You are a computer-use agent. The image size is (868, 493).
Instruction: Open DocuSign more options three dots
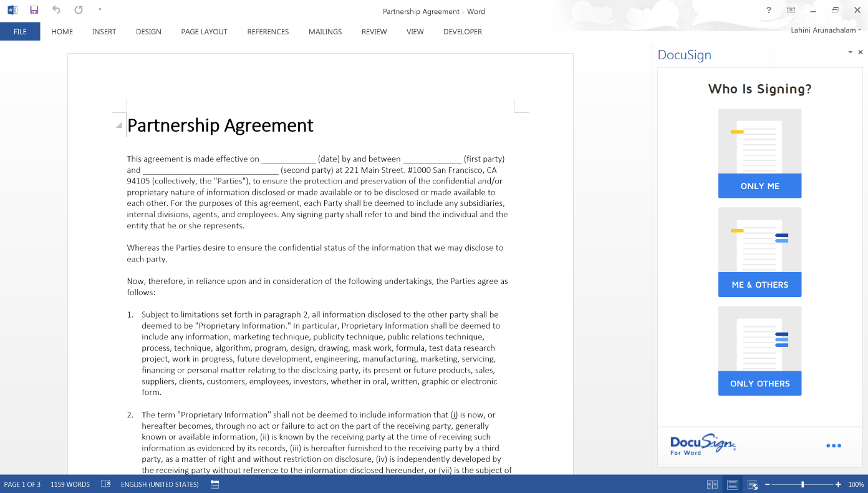[834, 446]
